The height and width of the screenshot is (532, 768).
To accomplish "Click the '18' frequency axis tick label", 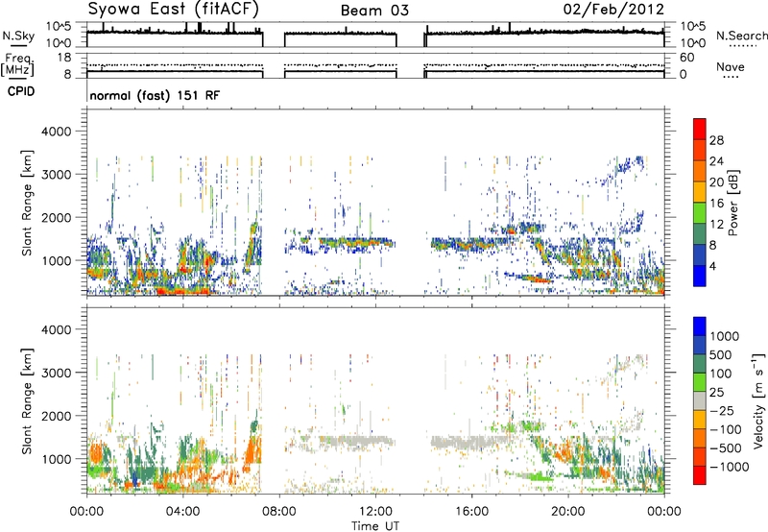I will (x=64, y=58).
